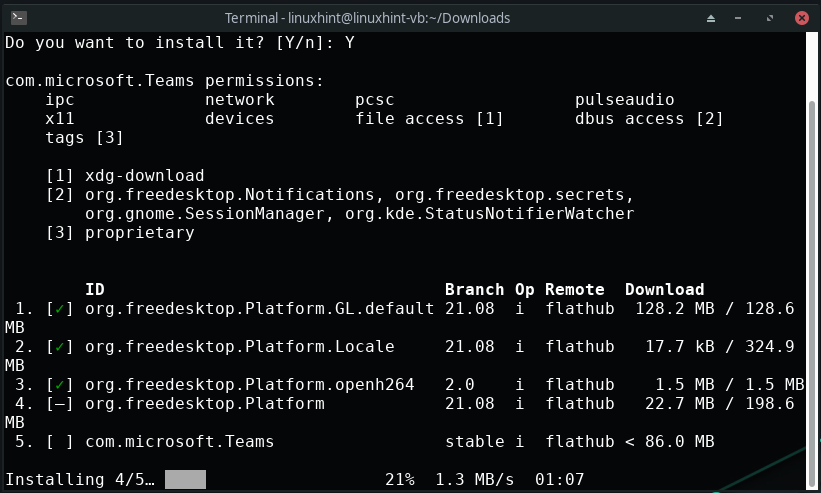Click the window title text
Viewport: 821px width, 493px height.
pos(367,18)
